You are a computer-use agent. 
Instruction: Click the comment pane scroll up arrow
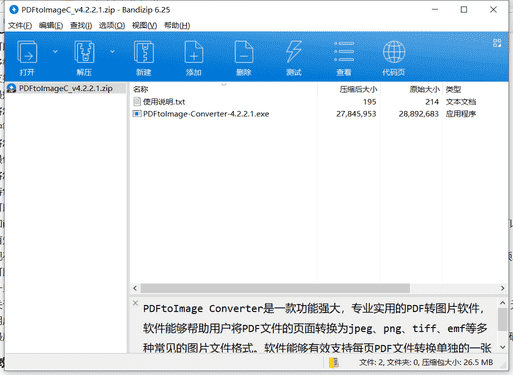pyautogui.click(x=502, y=303)
